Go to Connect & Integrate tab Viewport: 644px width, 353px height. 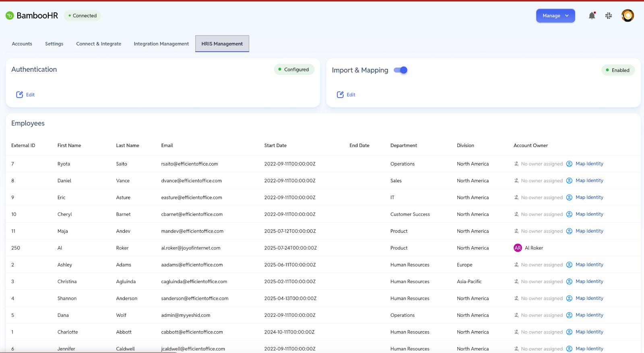point(99,44)
